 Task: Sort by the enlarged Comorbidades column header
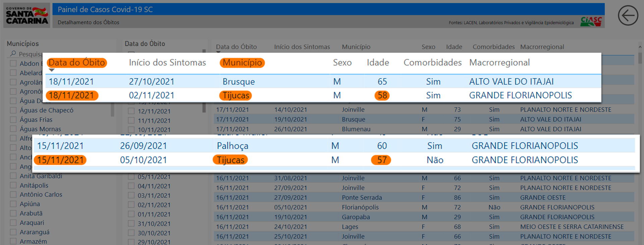point(432,63)
